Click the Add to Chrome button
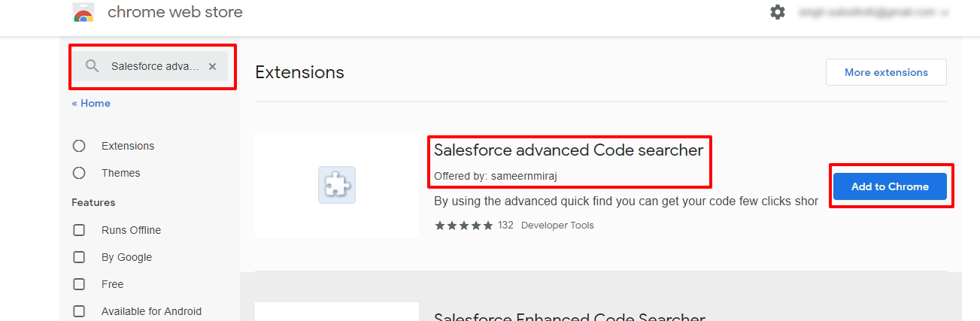The height and width of the screenshot is (321, 980). coord(890,186)
